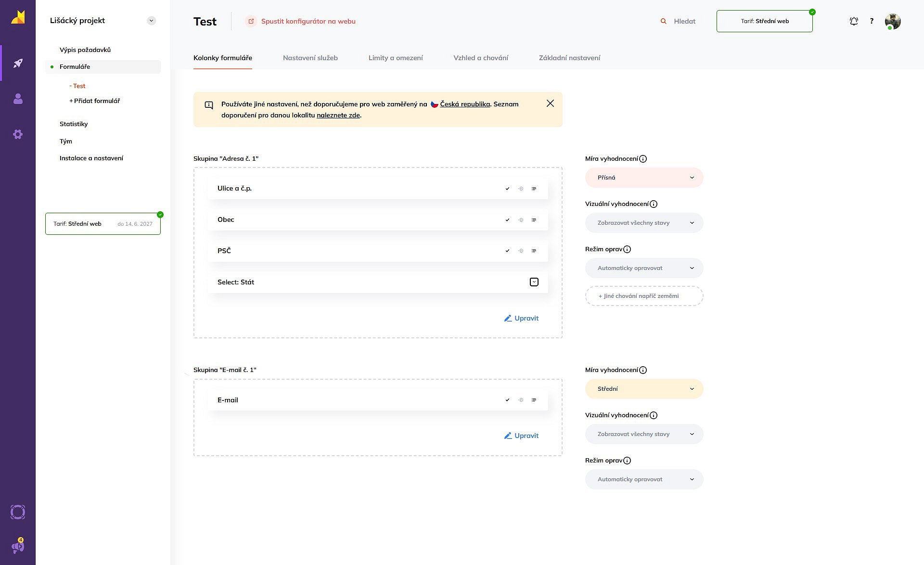
Task: Open the notifications bell icon
Action: 854,21
